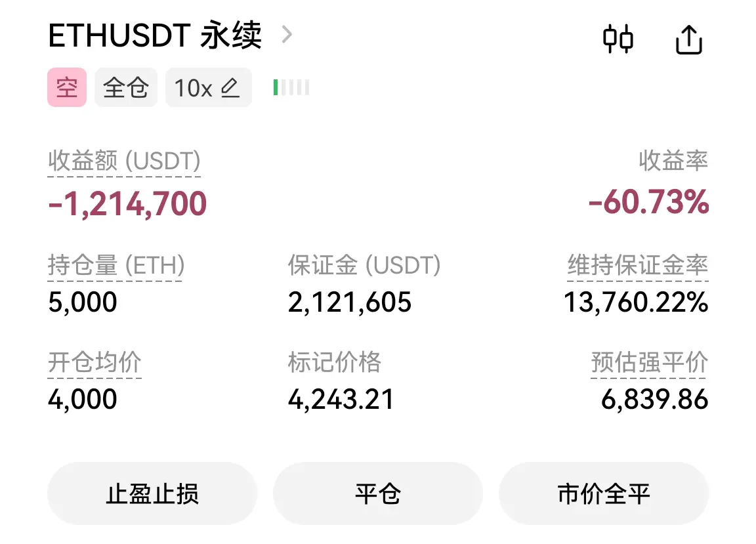756x544 pixels.
Task: Show info for 维持保证金率 label
Action: click(x=637, y=265)
